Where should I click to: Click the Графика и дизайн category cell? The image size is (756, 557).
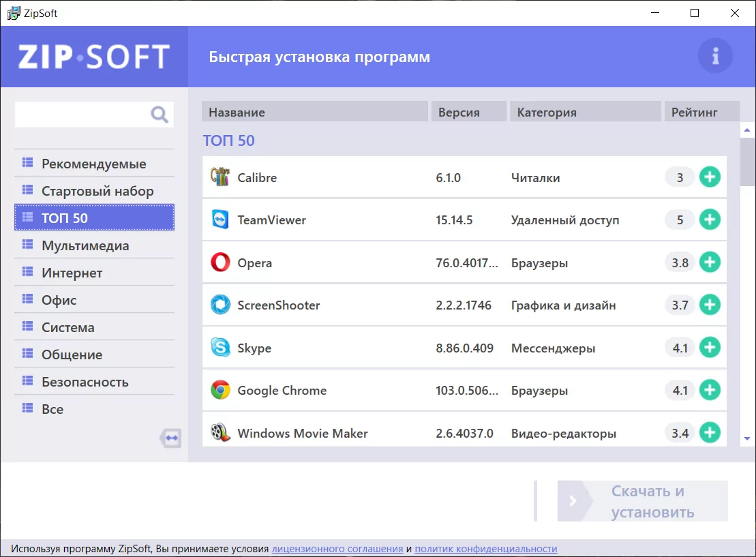click(563, 305)
